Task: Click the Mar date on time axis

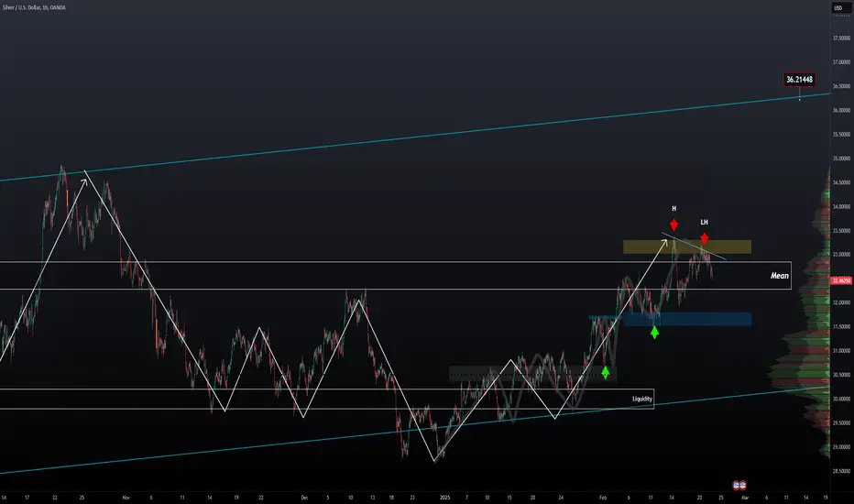Action: (745, 498)
